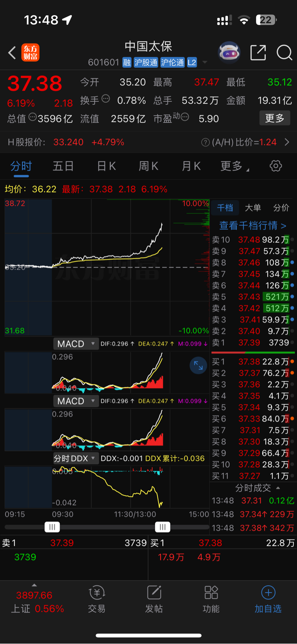297x644 pixels.
Task: Tap the 融 margin badge
Action: point(127,62)
